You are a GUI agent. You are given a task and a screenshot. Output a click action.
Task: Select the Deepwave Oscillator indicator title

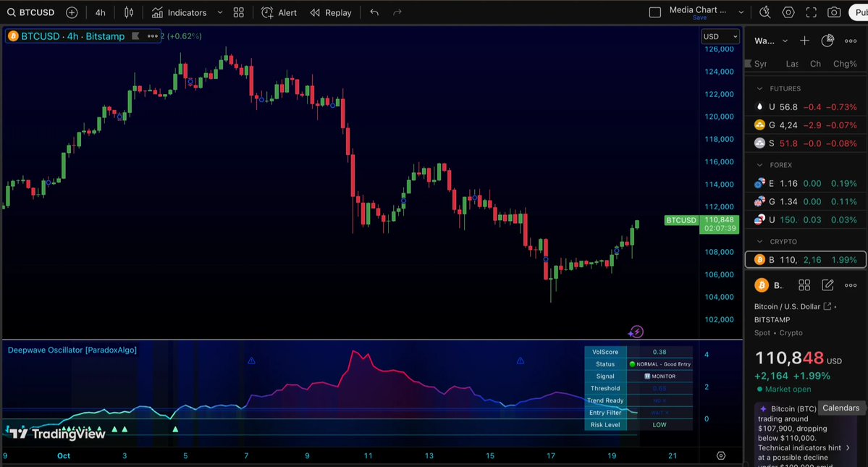(72, 350)
